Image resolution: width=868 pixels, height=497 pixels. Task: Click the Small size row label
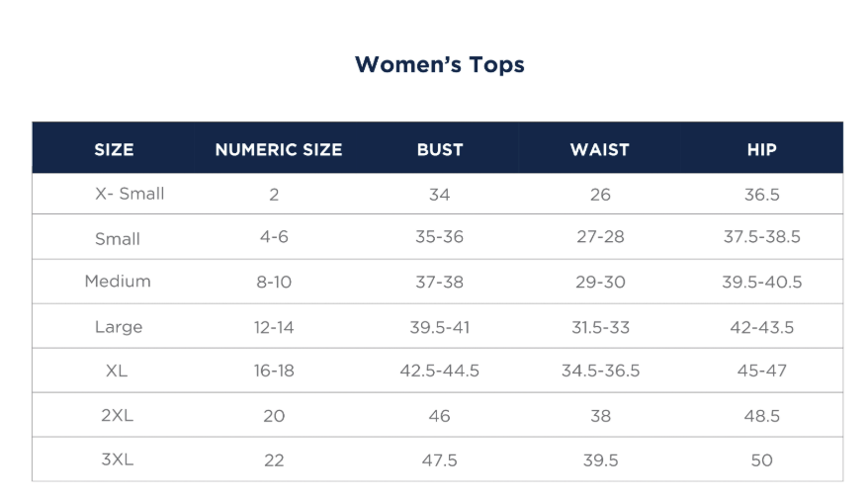(118, 239)
